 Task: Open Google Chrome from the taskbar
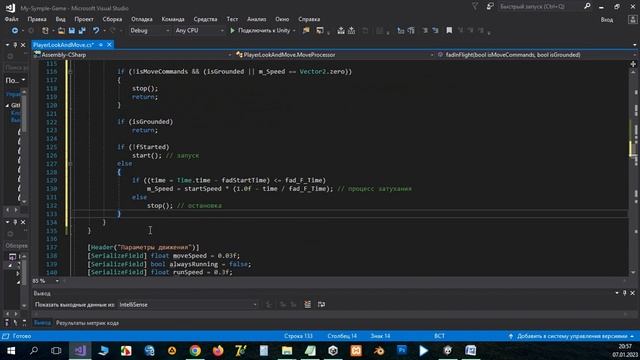tap(195, 351)
